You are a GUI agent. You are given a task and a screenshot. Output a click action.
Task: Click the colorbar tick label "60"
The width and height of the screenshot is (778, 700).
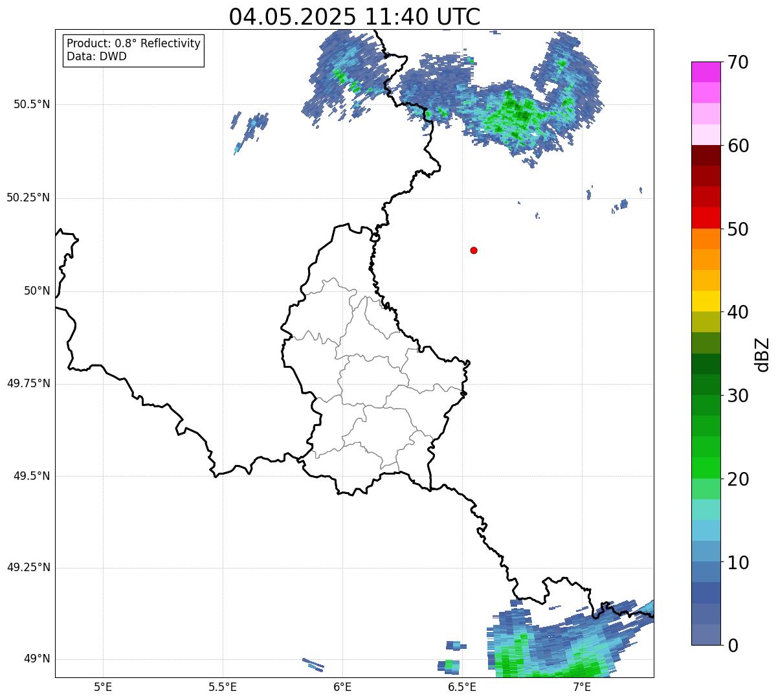coord(738,146)
